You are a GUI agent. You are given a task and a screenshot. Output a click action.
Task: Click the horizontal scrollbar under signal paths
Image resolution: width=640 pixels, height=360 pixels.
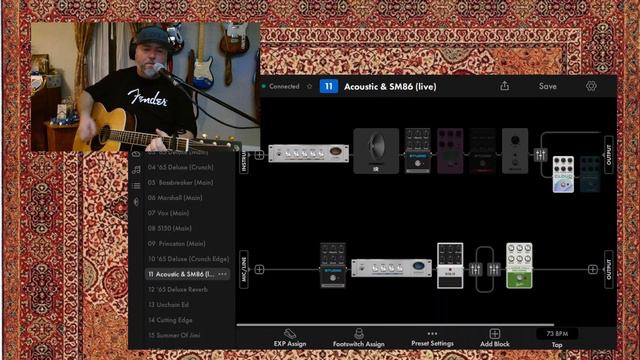(x=395, y=325)
